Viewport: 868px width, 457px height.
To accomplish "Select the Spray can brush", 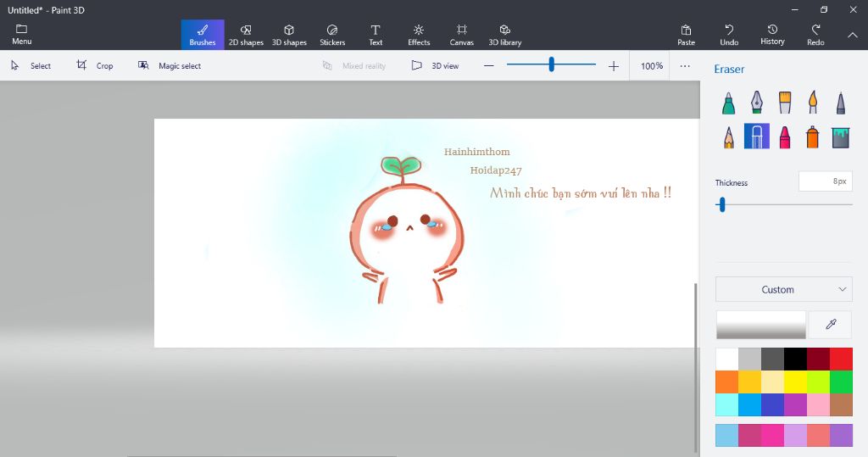I will 813,137.
